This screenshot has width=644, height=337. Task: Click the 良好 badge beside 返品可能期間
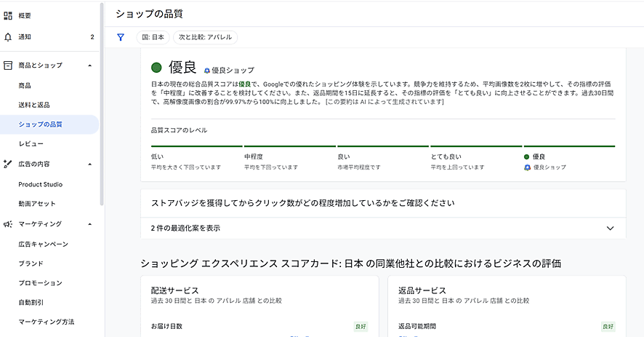[x=608, y=327]
